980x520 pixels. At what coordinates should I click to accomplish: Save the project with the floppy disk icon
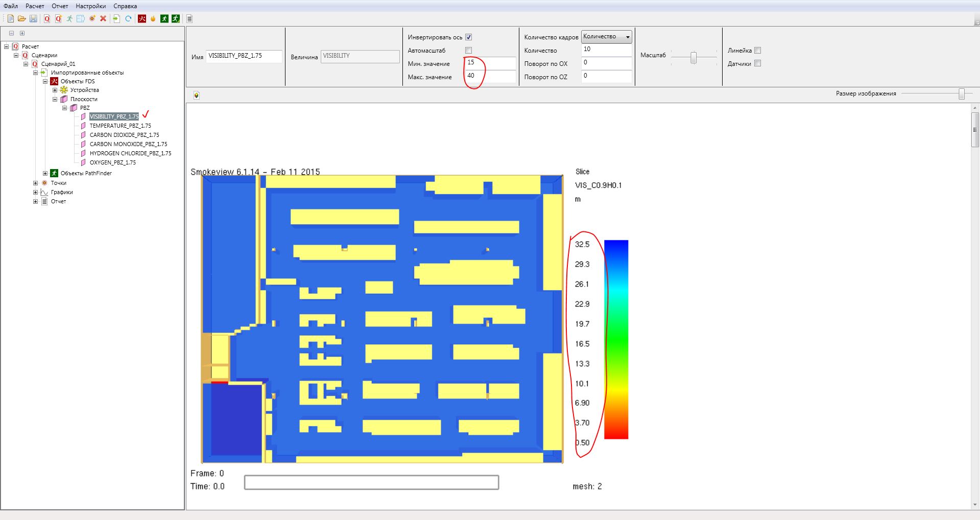(33, 19)
